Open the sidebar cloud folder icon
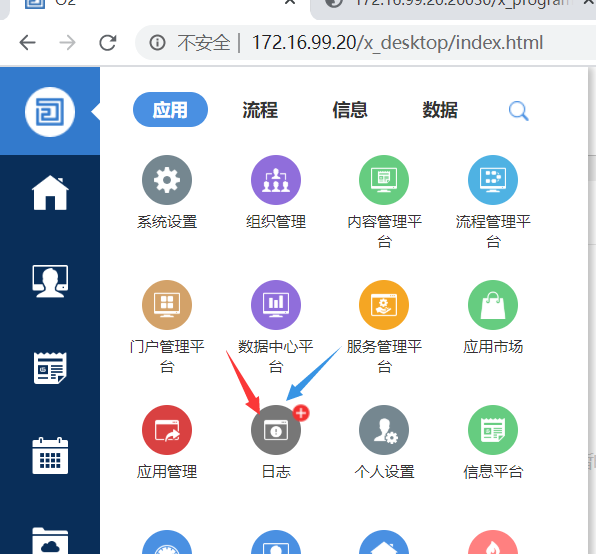The height and width of the screenshot is (554, 596). tap(50, 541)
